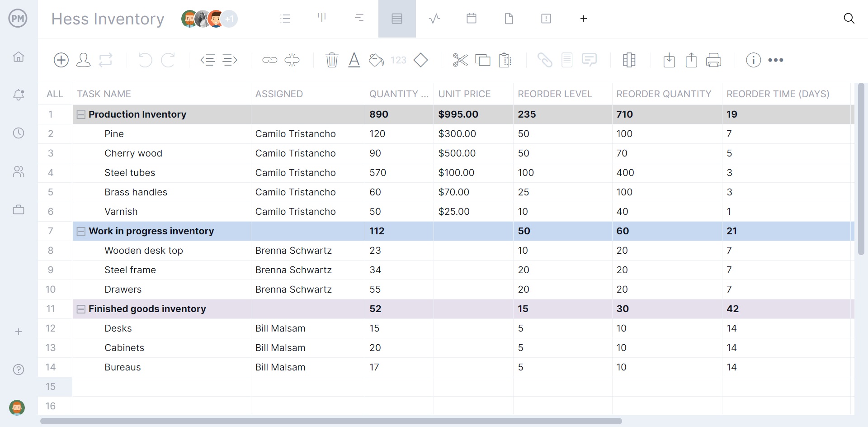This screenshot has height=427, width=868.
Task: Open the text color A icon
Action: tap(354, 60)
